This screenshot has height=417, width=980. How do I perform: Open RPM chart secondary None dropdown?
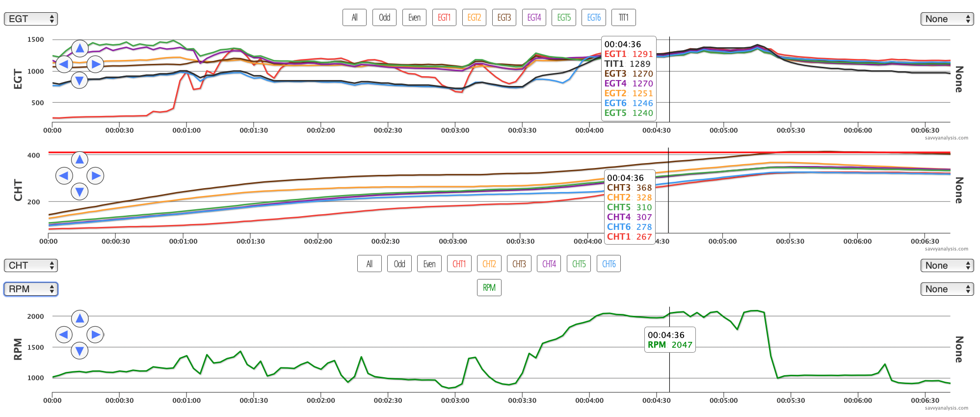coord(947,289)
